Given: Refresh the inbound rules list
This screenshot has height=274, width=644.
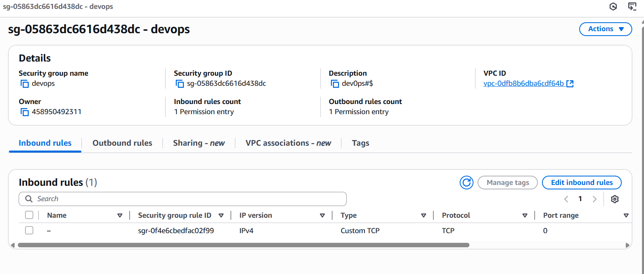Looking at the screenshot, I should click(467, 183).
